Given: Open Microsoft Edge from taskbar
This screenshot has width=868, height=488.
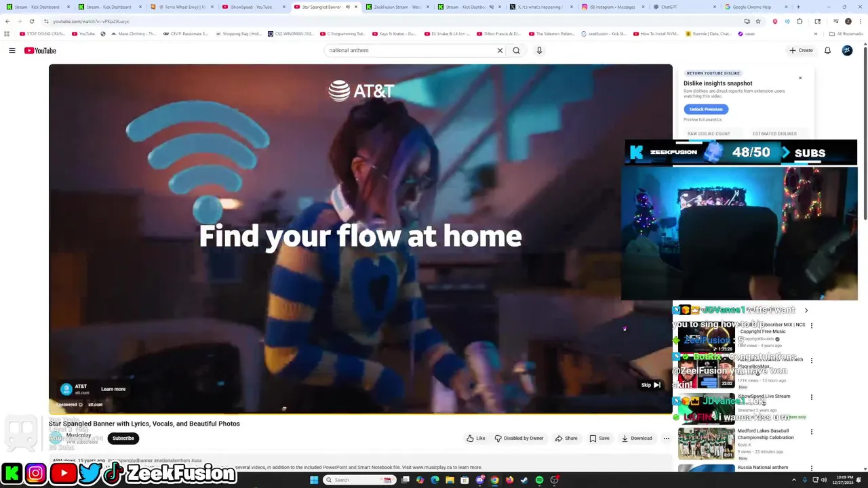Looking at the screenshot, I should pos(435,480).
